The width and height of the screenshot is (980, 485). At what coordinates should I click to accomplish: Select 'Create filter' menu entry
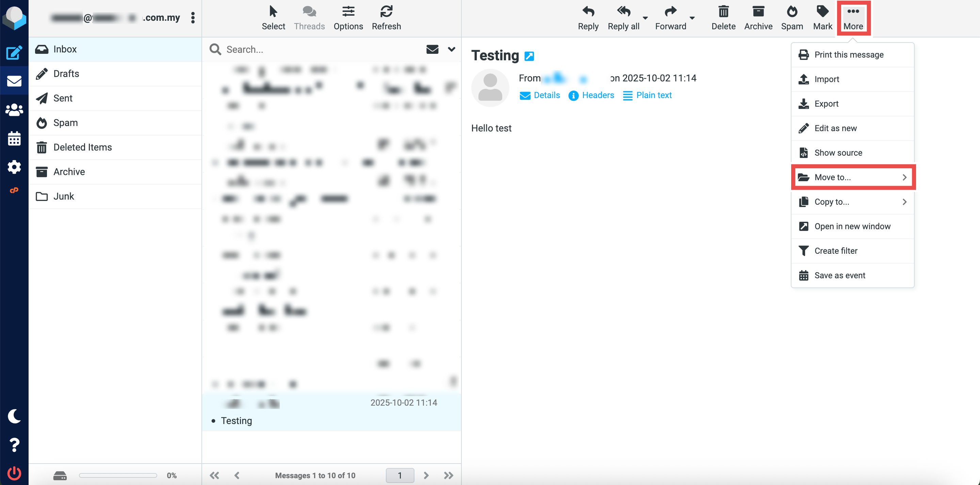tap(835, 250)
